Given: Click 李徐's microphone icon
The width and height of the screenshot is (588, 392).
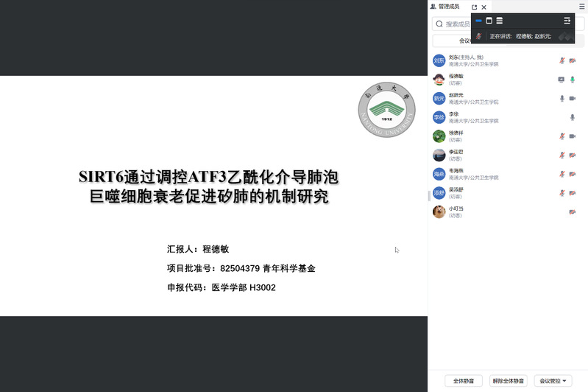Looking at the screenshot, I should [573, 117].
